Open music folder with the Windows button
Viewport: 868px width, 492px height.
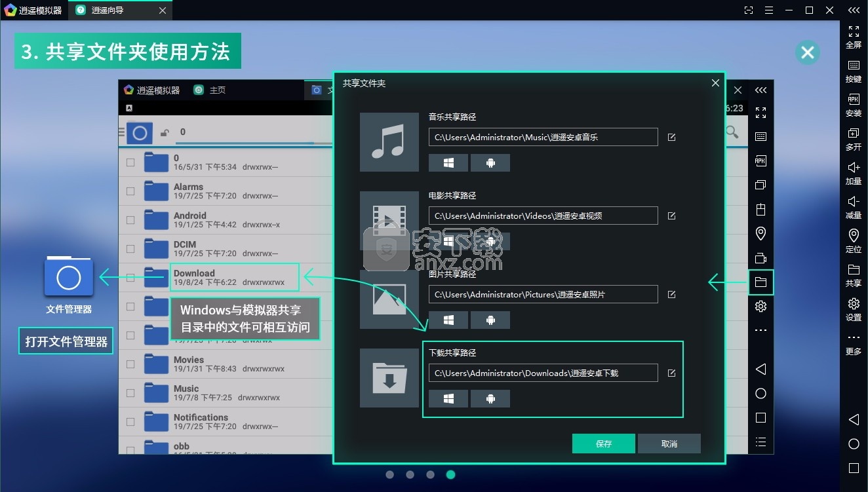[x=448, y=162]
